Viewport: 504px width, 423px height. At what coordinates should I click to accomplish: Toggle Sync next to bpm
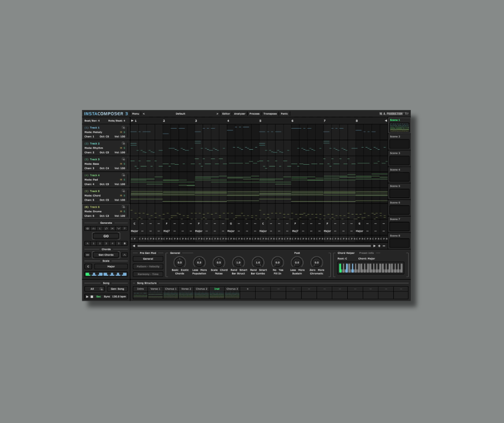point(107,296)
